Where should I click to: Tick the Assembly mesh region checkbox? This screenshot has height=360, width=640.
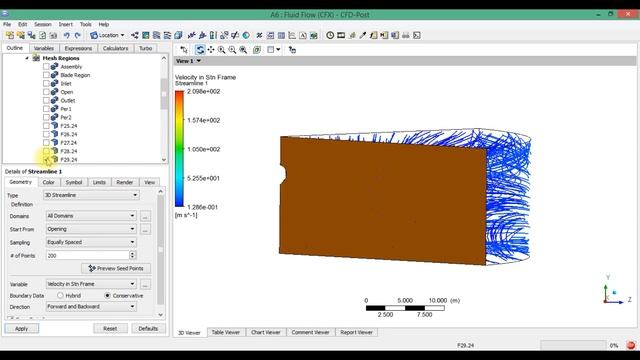pyautogui.click(x=46, y=67)
